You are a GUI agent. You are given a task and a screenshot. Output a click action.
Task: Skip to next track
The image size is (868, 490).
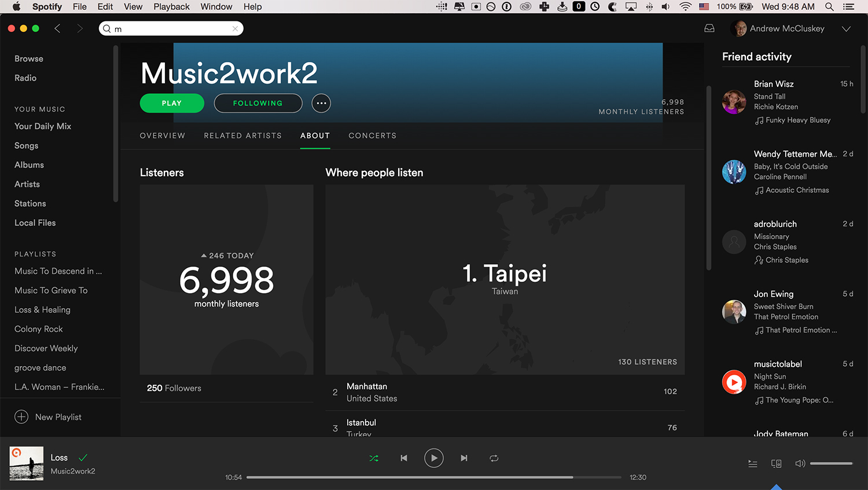pyautogui.click(x=464, y=458)
